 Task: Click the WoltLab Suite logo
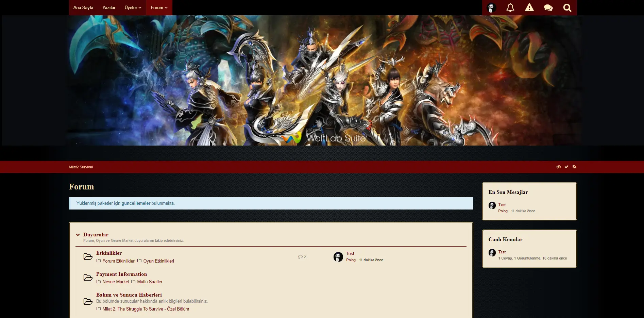(323, 137)
